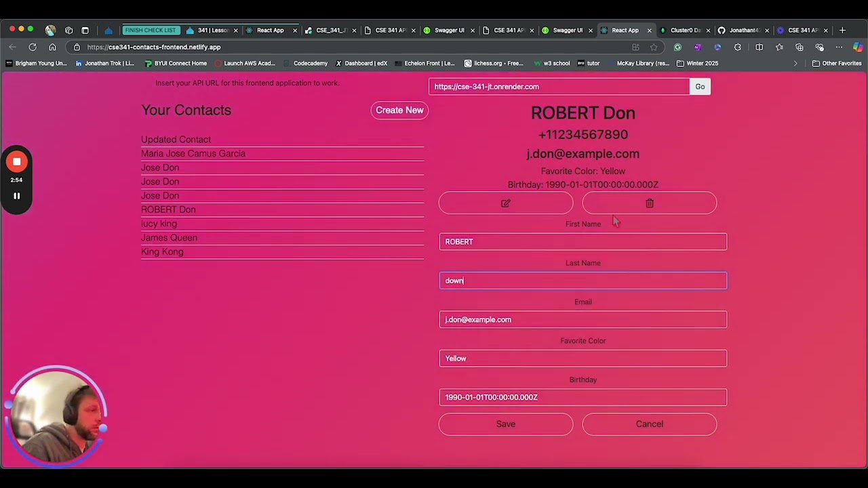The width and height of the screenshot is (868, 488).
Task: Open the Winter 2025 bookmark folder
Action: (x=697, y=63)
